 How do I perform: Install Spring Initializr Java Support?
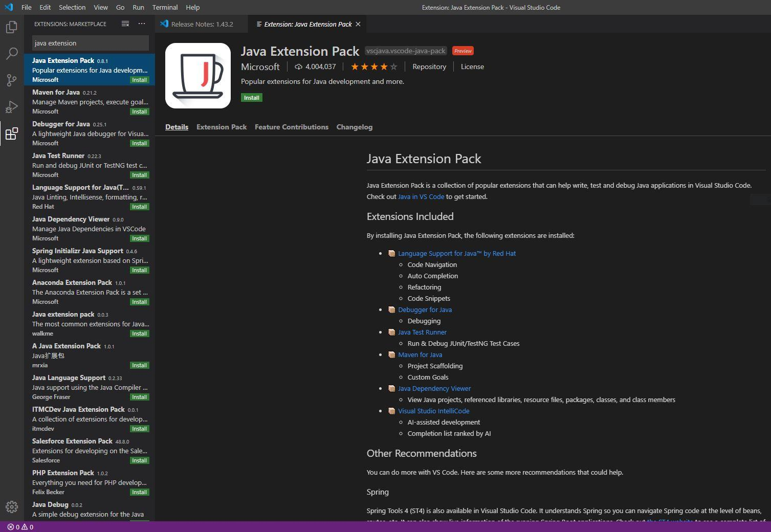pos(139,270)
